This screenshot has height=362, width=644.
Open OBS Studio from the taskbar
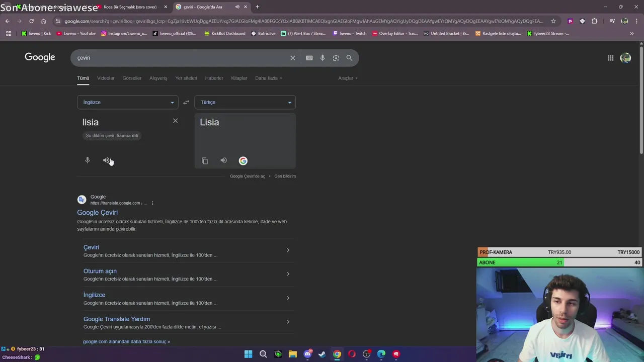(x=367, y=354)
